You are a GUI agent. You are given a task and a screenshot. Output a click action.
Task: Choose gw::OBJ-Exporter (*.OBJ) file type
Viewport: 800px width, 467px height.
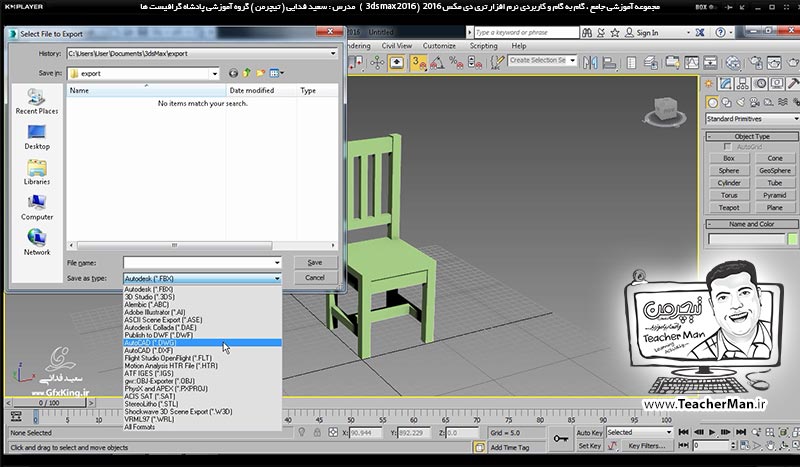click(x=203, y=381)
